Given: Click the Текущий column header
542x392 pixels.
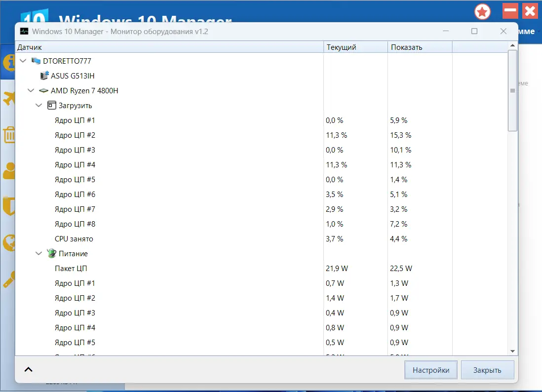Looking at the screenshot, I should pos(354,47).
